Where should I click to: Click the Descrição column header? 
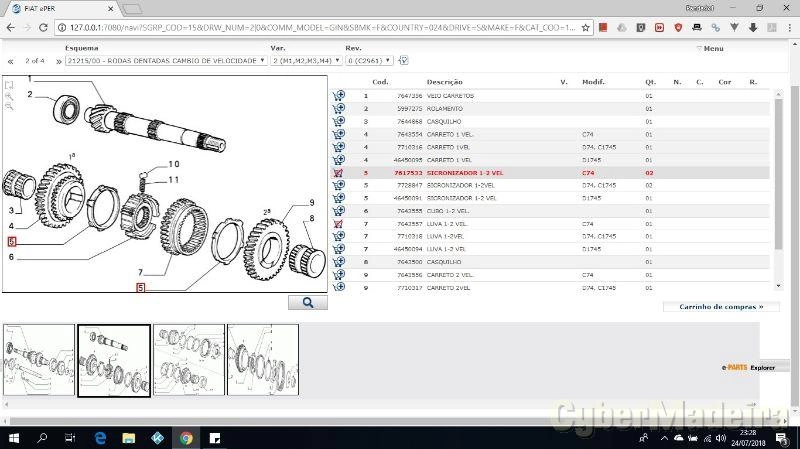click(444, 82)
